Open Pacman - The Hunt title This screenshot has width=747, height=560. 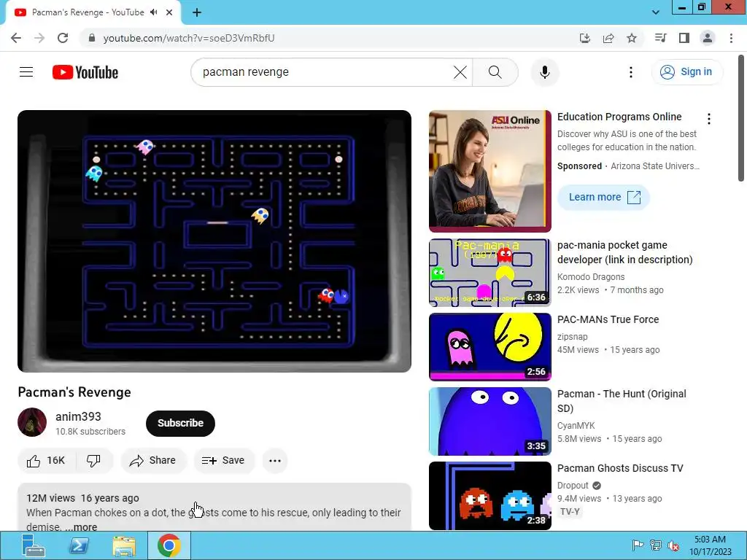622,401
